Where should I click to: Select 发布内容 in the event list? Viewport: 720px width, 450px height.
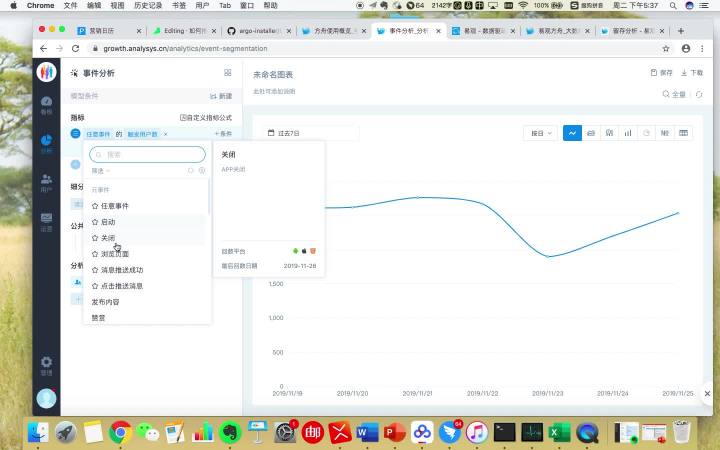(106, 302)
